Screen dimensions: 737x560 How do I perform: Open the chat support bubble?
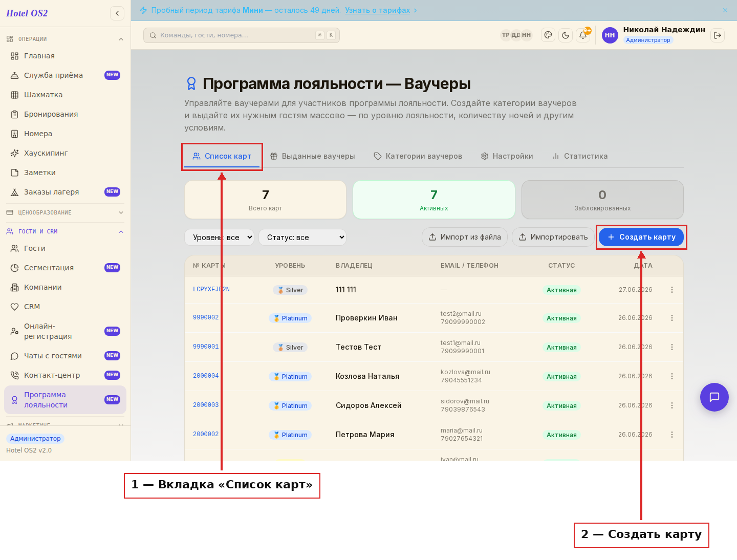pyautogui.click(x=714, y=397)
